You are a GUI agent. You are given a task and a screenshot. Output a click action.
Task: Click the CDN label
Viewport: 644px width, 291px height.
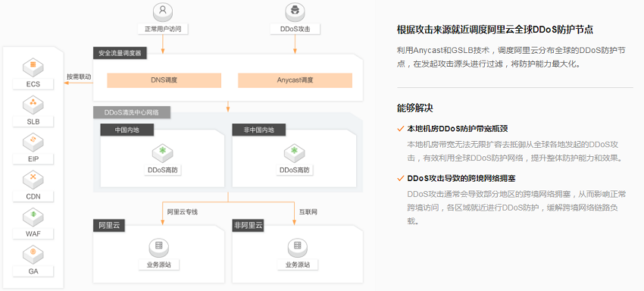33,196
